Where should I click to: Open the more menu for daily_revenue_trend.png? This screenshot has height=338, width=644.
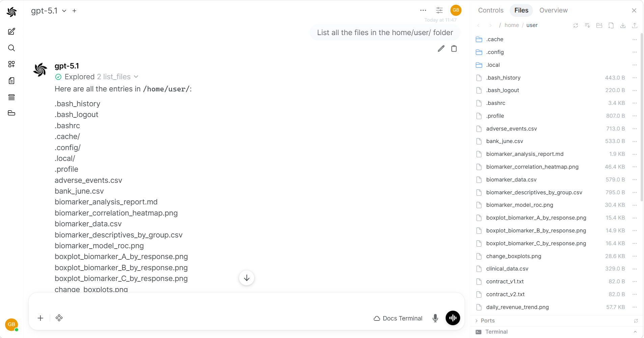635,307
